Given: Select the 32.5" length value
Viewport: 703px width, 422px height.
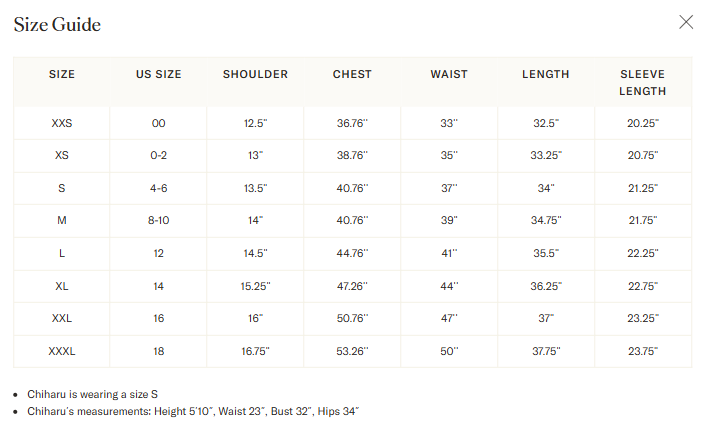Looking at the screenshot, I should 546,123.
